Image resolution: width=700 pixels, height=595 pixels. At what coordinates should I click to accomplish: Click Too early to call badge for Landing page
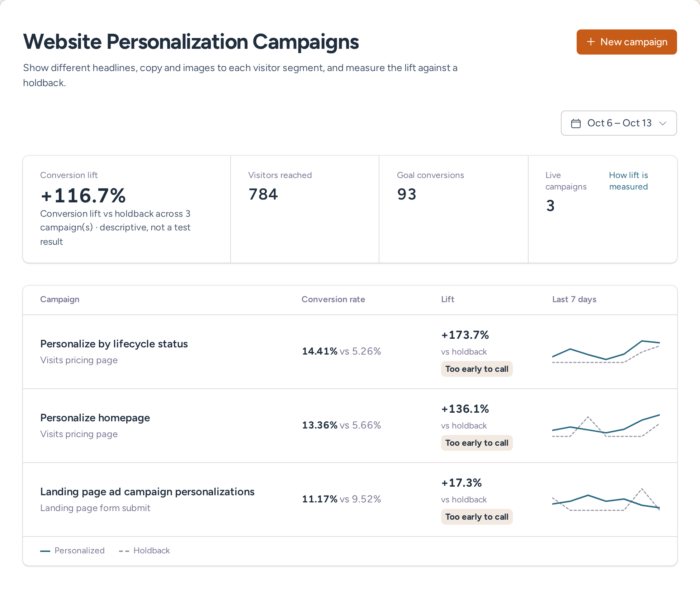tap(477, 517)
